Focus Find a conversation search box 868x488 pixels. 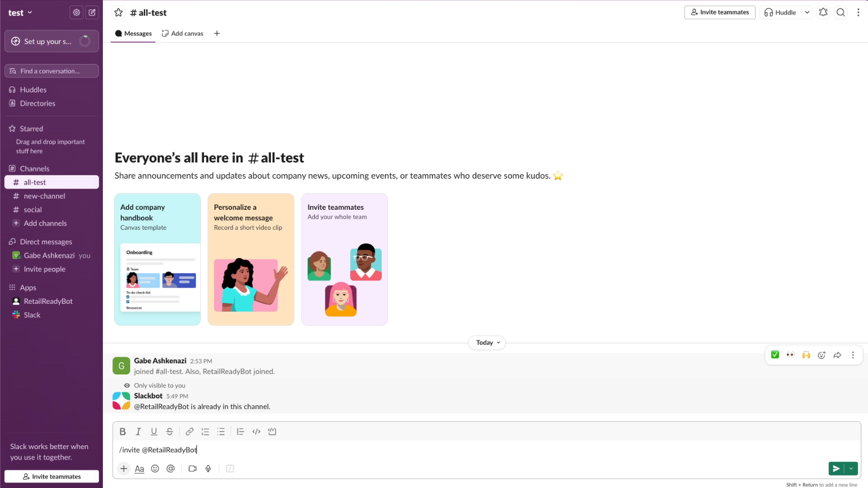pos(52,71)
